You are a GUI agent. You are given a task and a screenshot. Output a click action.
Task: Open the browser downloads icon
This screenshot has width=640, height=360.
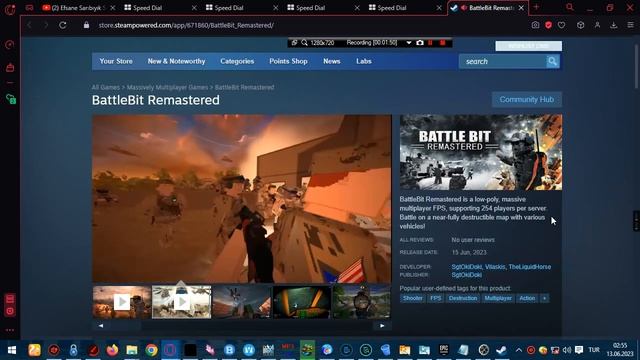[x=613, y=25]
